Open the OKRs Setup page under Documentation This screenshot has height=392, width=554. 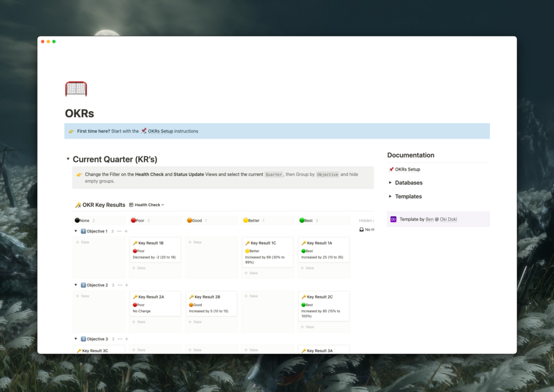(407, 170)
